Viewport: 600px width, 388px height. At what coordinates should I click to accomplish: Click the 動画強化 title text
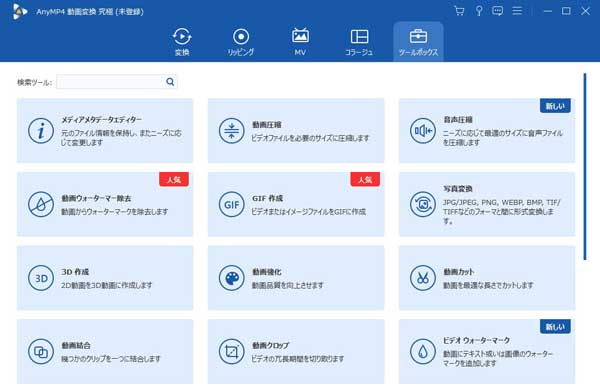point(267,272)
